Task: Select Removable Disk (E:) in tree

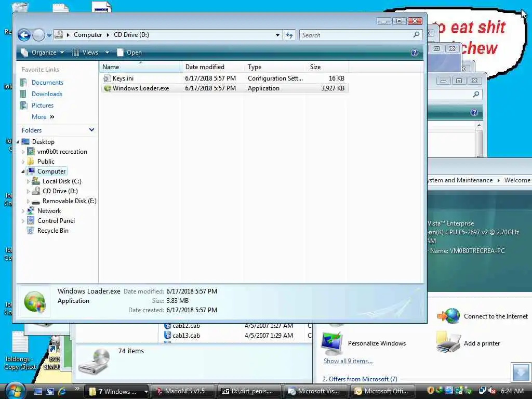Action: 69,201
